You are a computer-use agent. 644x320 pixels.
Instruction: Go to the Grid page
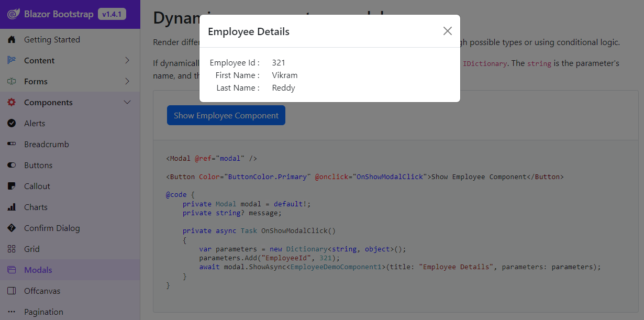pyautogui.click(x=32, y=249)
